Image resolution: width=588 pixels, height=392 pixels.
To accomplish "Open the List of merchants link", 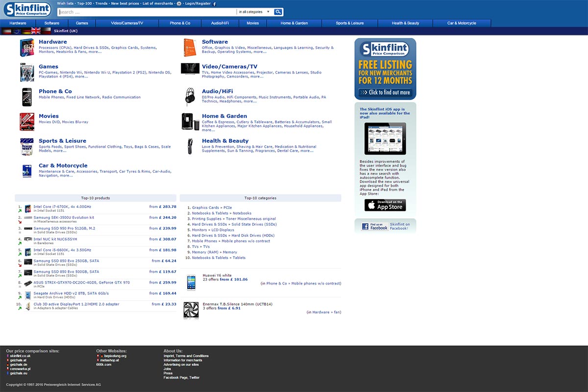I will pos(158,3).
